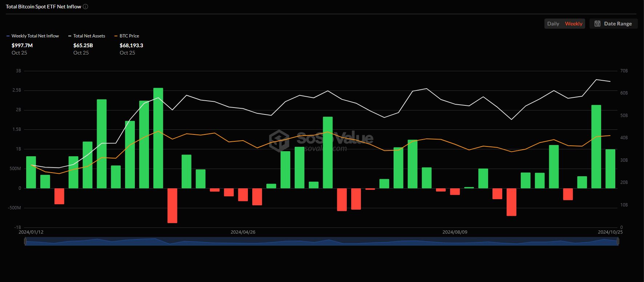This screenshot has height=282, width=644.
Task: Click the 2024/04/26 x-axis label
Action: [243, 232]
